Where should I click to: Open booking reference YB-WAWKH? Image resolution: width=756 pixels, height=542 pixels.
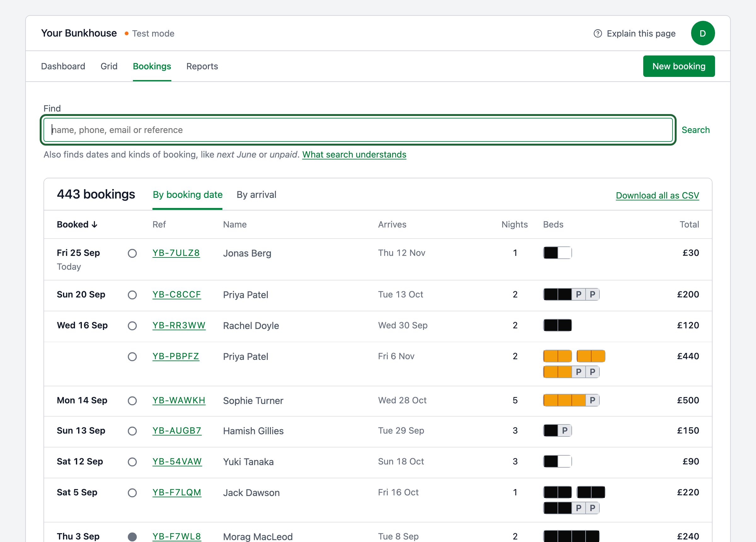[x=179, y=400]
